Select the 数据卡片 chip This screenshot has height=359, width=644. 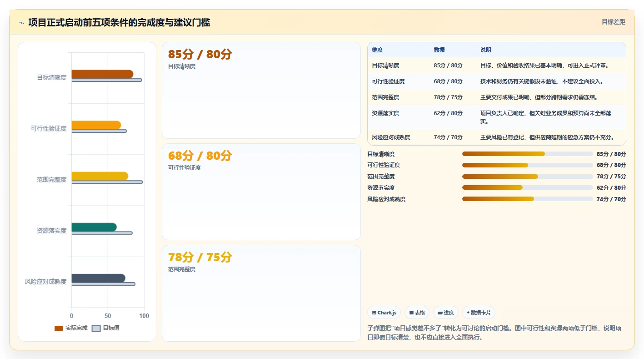coord(479,313)
